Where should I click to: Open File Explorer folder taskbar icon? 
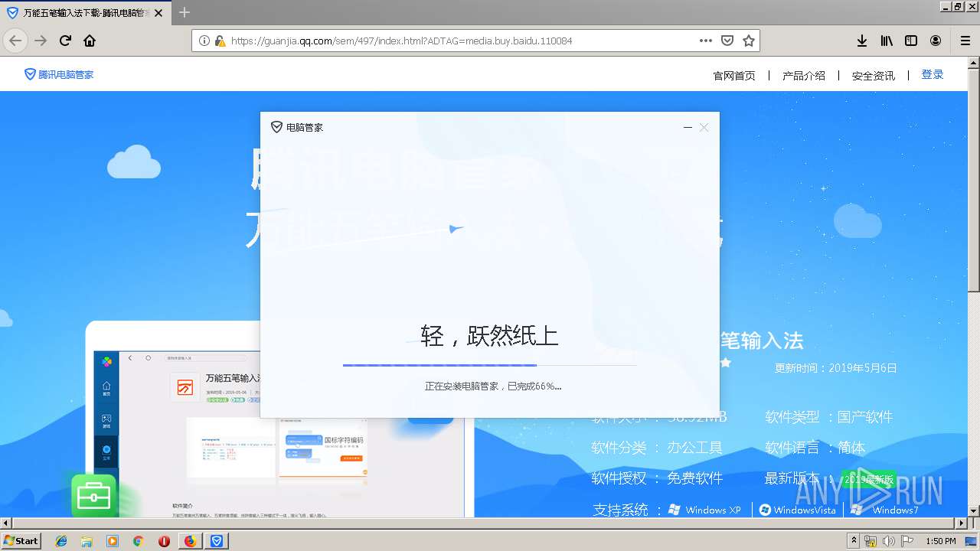87,541
